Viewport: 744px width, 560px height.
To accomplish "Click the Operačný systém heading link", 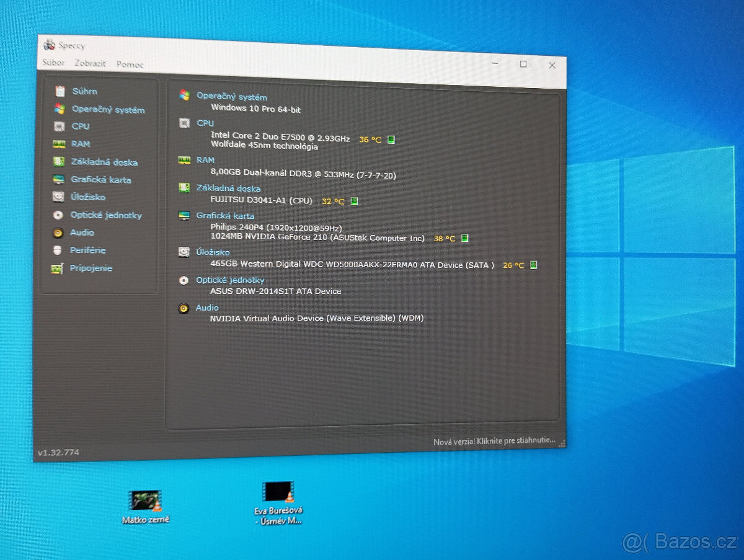I will click(x=232, y=97).
